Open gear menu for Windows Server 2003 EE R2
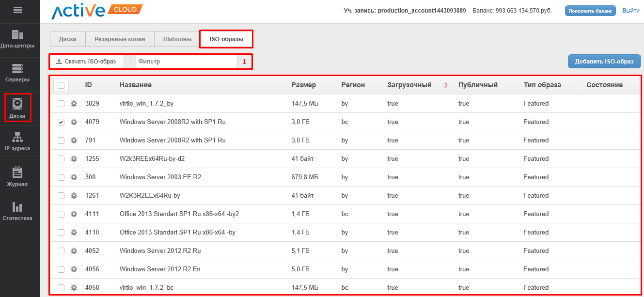The image size is (644, 297). (x=74, y=177)
